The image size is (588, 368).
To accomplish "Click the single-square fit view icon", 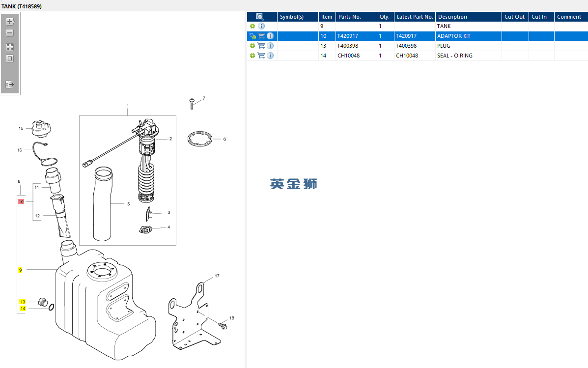I will 10,58.
